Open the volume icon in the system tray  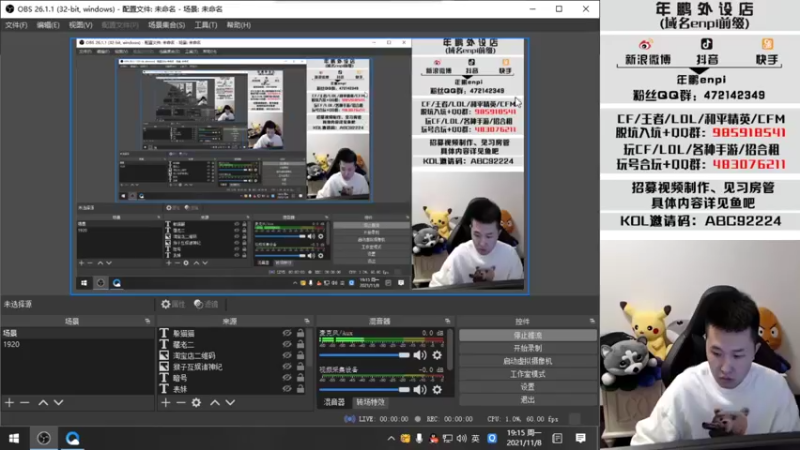click(461, 438)
